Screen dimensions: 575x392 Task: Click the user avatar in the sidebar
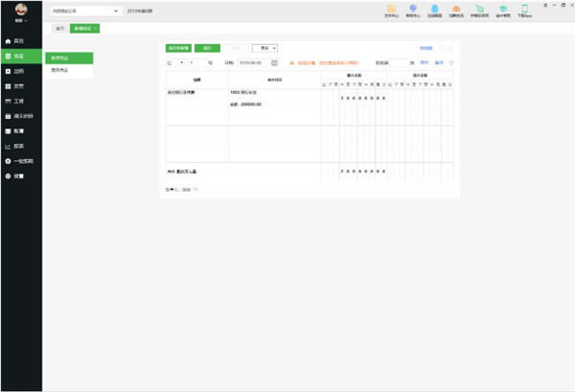21,9
